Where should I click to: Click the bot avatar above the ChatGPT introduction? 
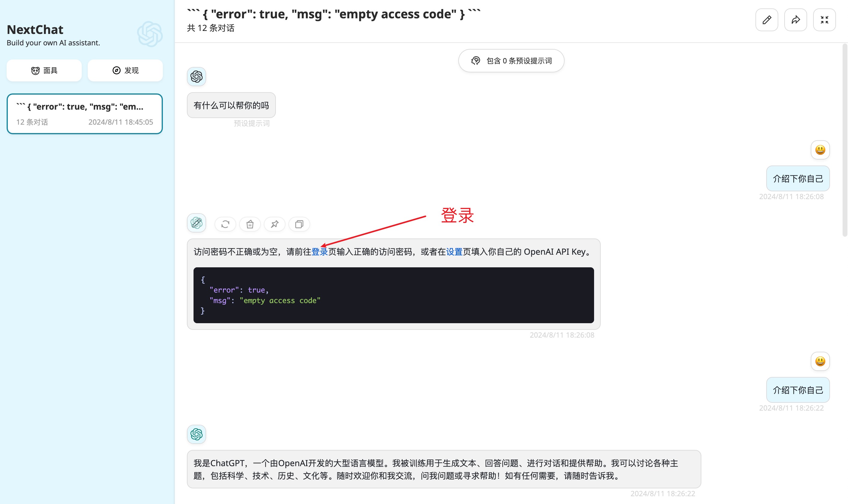point(196,434)
